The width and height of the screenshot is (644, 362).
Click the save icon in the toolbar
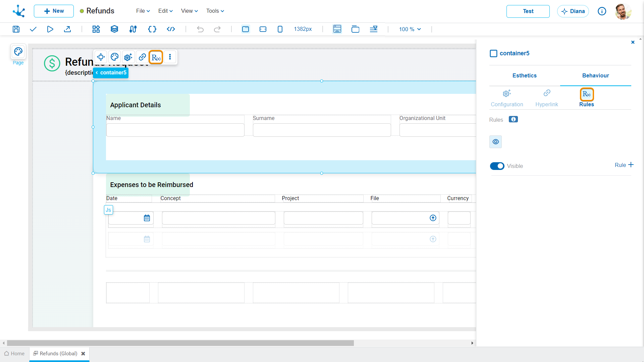click(16, 29)
